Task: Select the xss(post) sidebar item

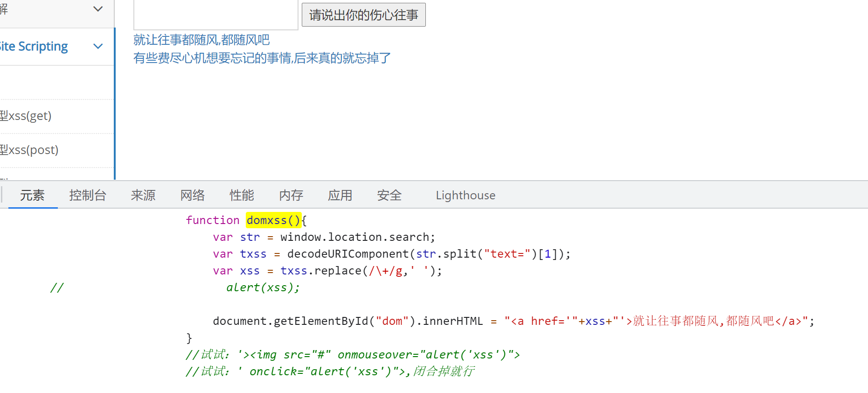Action: pos(29,150)
